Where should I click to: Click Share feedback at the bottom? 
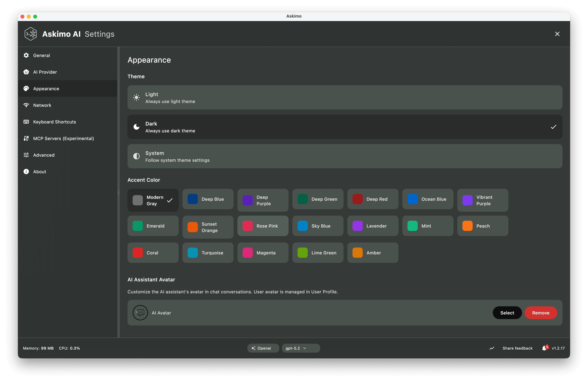click(x=518, y=348)
